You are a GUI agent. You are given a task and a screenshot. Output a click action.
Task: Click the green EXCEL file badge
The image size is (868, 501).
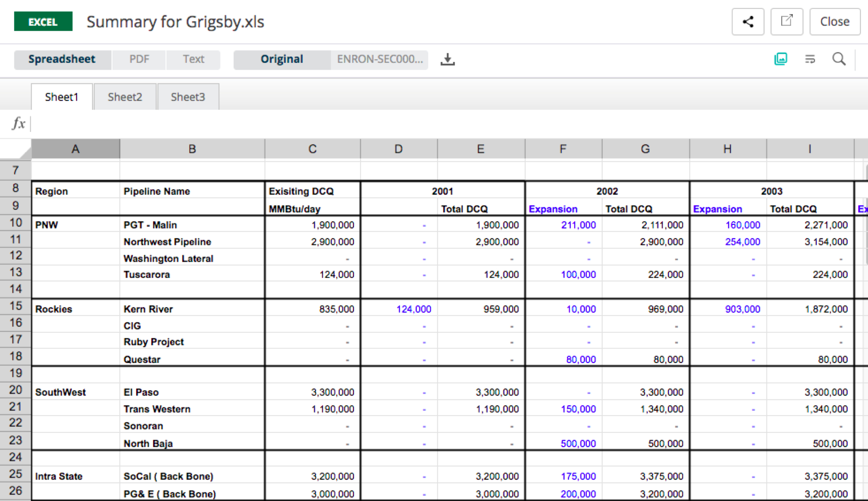tap(43, 21)
